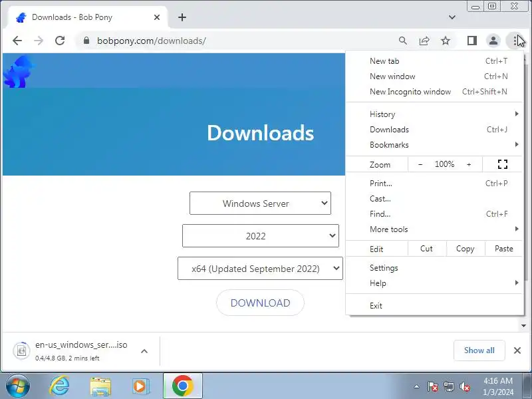This screenshot has width=532, height=399.
Task: Expand the History submenu
Action: click(x=434, y=114)
